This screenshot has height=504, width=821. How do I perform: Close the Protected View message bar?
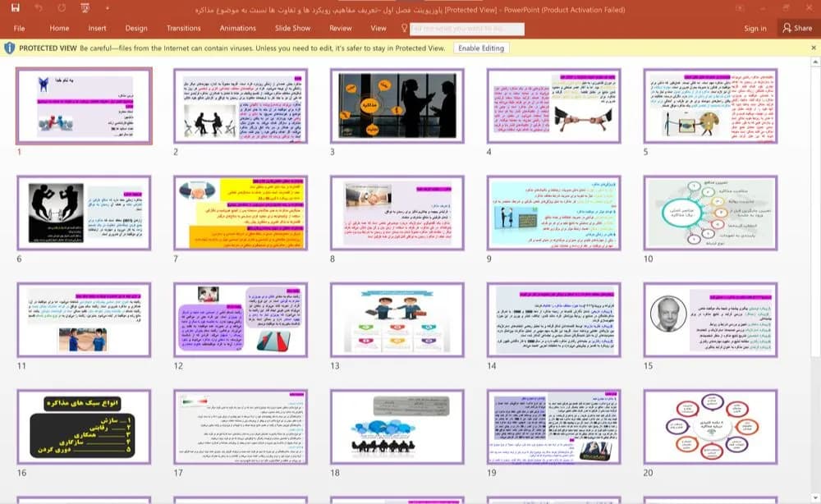pos(814,48)
